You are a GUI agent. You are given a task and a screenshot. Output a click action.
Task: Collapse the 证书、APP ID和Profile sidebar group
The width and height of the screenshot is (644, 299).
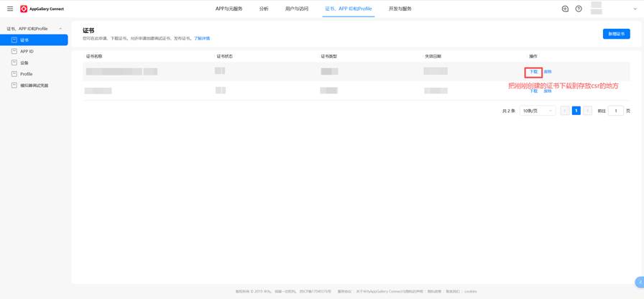60,29
